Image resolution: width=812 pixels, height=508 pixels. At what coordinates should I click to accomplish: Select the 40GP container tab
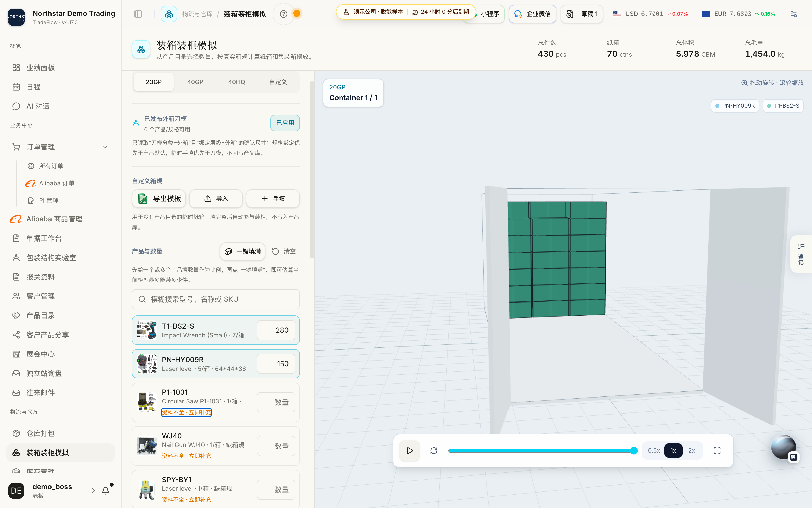coord(195,82)
